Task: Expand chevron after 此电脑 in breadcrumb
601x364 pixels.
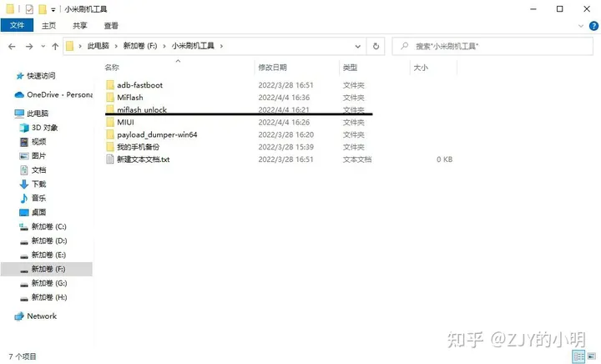Action: (116, 46)
